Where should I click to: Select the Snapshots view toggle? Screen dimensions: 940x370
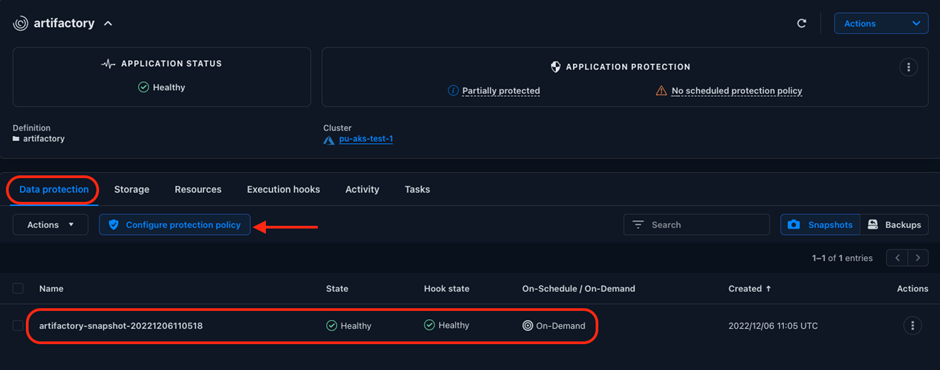[820, 225]
